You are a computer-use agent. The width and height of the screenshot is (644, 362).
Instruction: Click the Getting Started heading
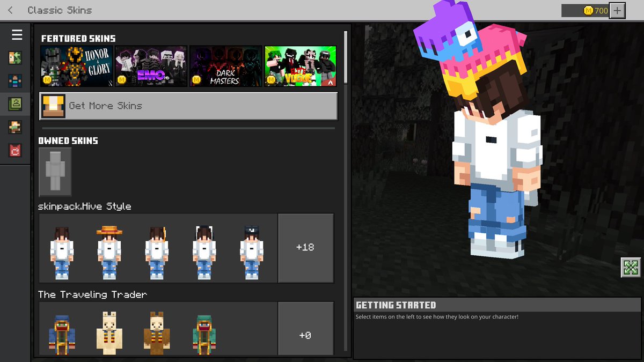396,305
